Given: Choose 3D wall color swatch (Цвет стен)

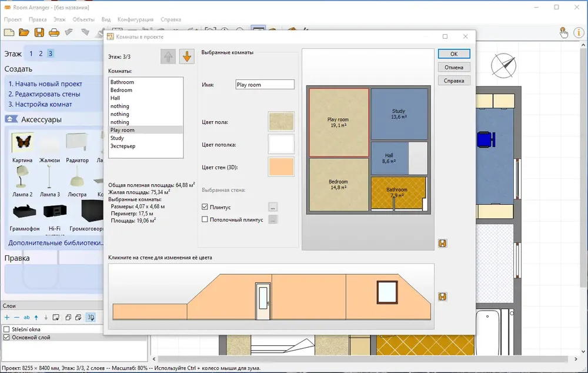Looking at the screenshot, I should (x=281, y=166).
